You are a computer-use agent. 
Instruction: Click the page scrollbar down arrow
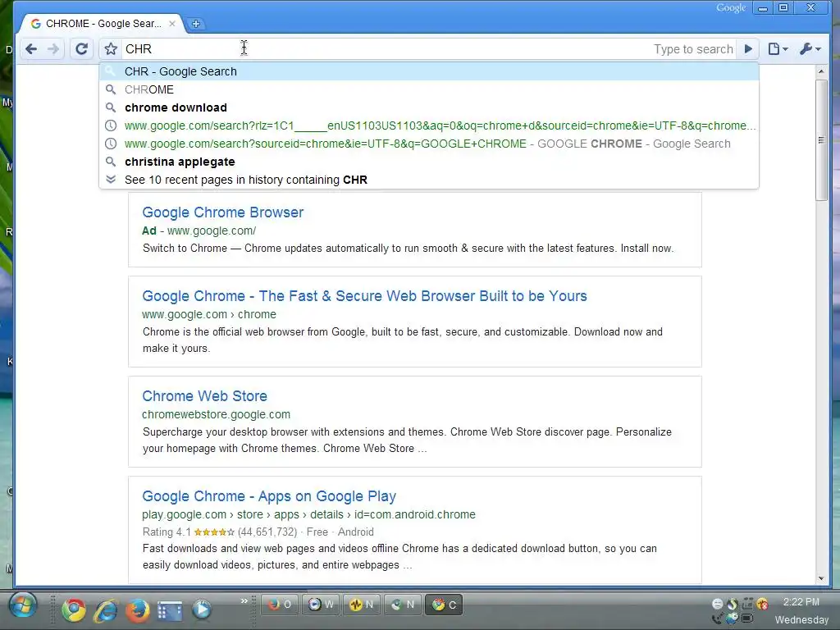821,578
